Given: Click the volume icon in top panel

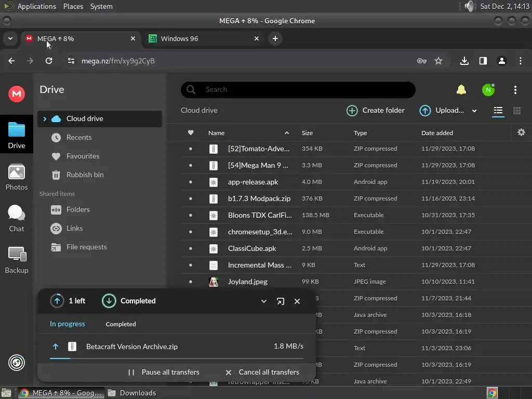Looking at the screenshot, I should pos(470,6).
